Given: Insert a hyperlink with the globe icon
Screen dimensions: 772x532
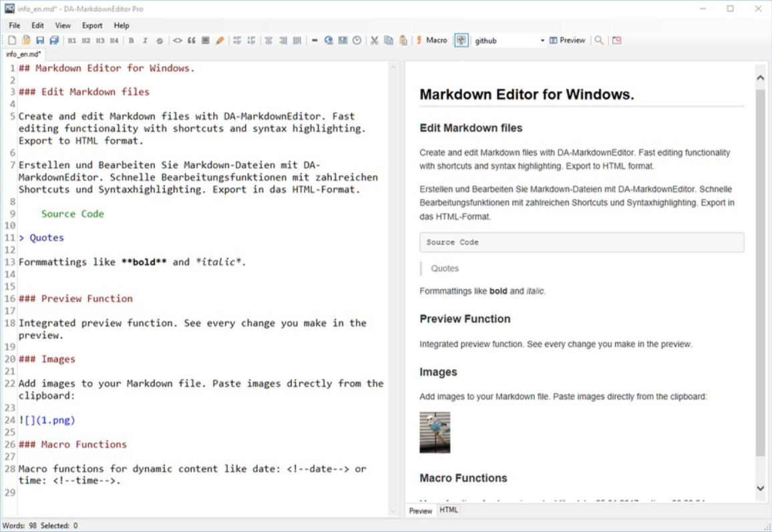Looking at the screenshot, I should 329,40.
